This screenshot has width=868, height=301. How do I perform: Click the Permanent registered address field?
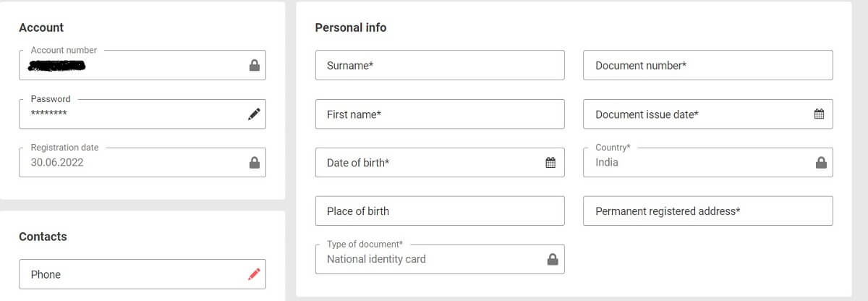click(x=708, y=211)
